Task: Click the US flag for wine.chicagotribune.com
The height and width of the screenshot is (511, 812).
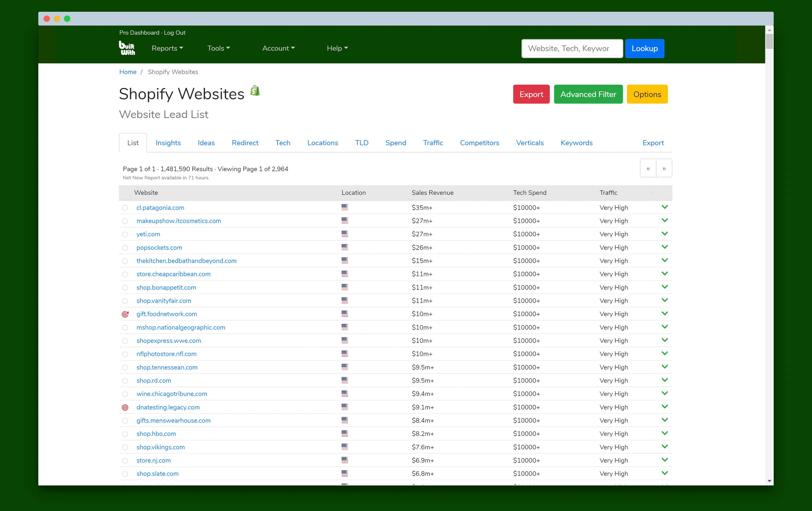Action: coord(345,393)
